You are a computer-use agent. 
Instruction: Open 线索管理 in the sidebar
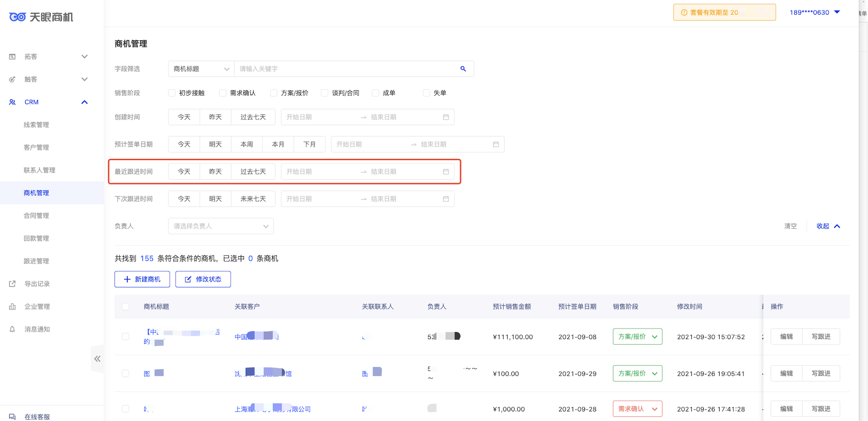(x=36, y=124)
